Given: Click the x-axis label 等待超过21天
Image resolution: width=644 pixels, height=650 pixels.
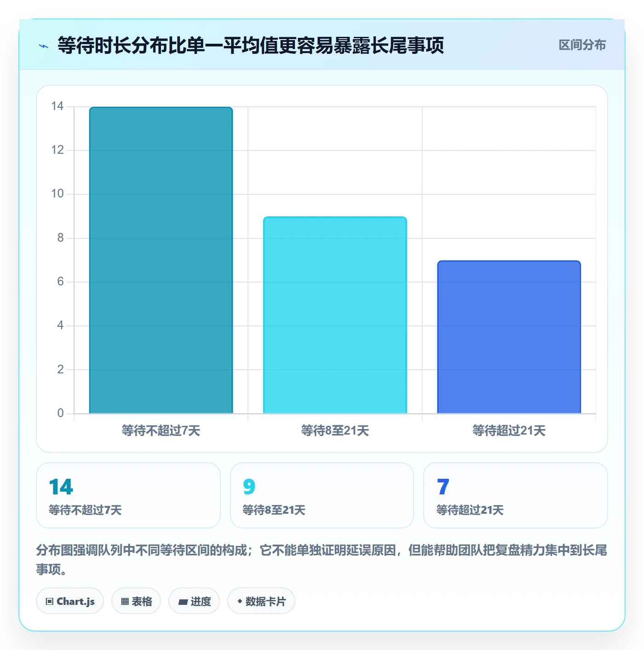Looking at the screenshot, I should coord(509,431).
